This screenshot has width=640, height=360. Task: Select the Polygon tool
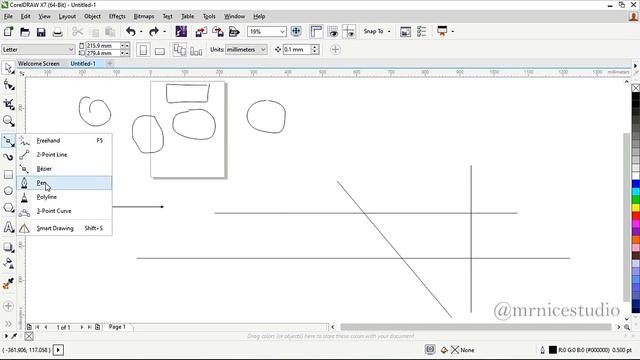click(8, 208)
